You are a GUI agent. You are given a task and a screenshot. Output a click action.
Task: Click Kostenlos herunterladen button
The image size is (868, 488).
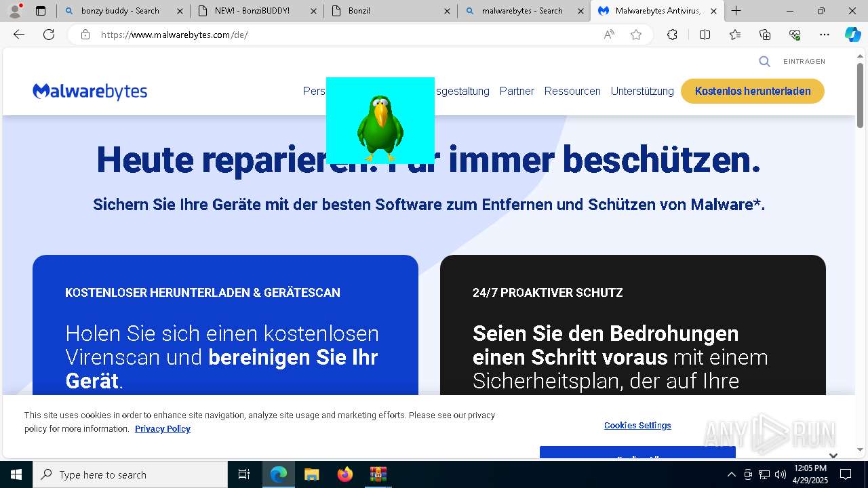[753, 91]
